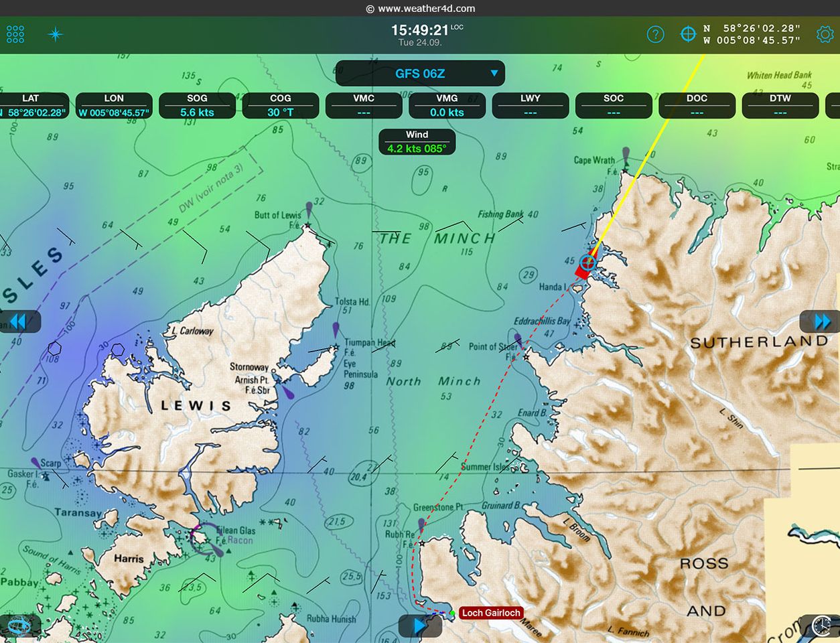This screenshot has height=643, width=840.
Task: Open the GFS 06Z model dropdown
Action: point(420,73)
